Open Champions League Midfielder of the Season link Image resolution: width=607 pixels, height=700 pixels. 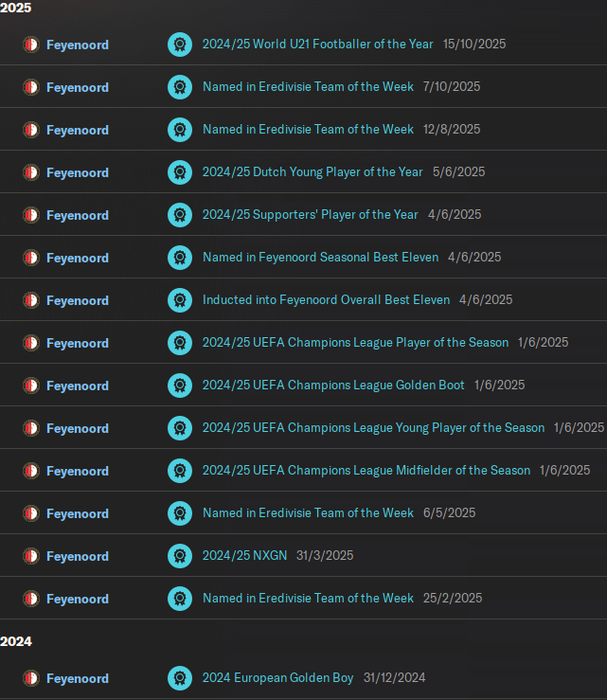366,471
